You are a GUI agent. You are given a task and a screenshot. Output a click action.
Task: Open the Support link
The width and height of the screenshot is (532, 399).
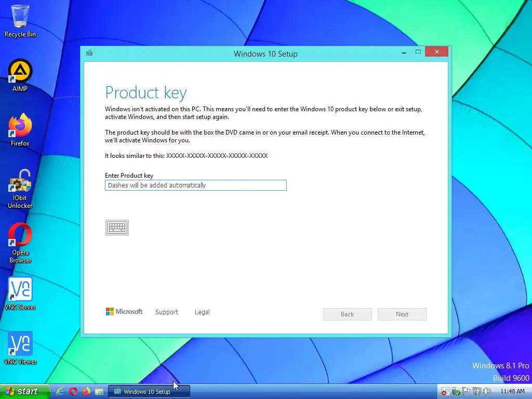pos(167,312)
